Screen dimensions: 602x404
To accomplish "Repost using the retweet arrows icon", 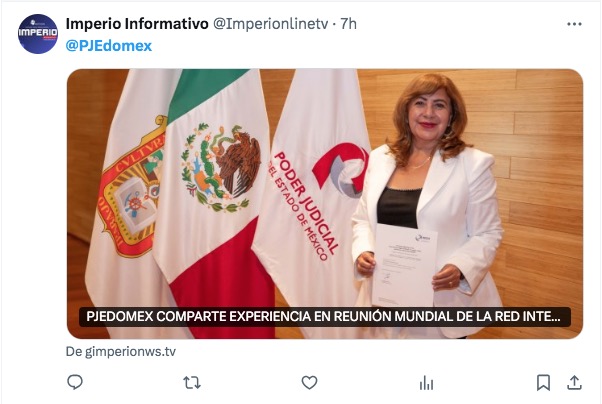I will [x=192, y=382].
